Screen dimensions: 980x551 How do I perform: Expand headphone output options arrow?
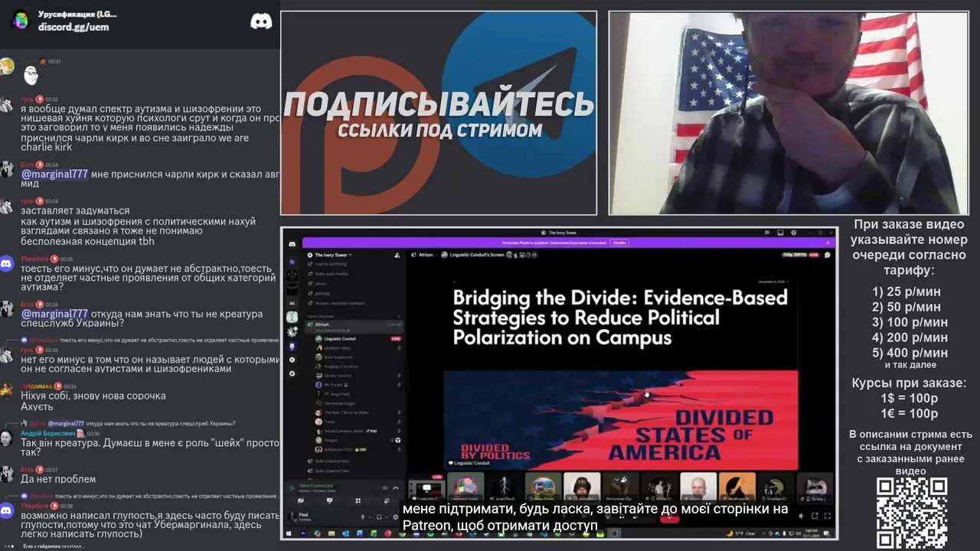pos(387,517)
